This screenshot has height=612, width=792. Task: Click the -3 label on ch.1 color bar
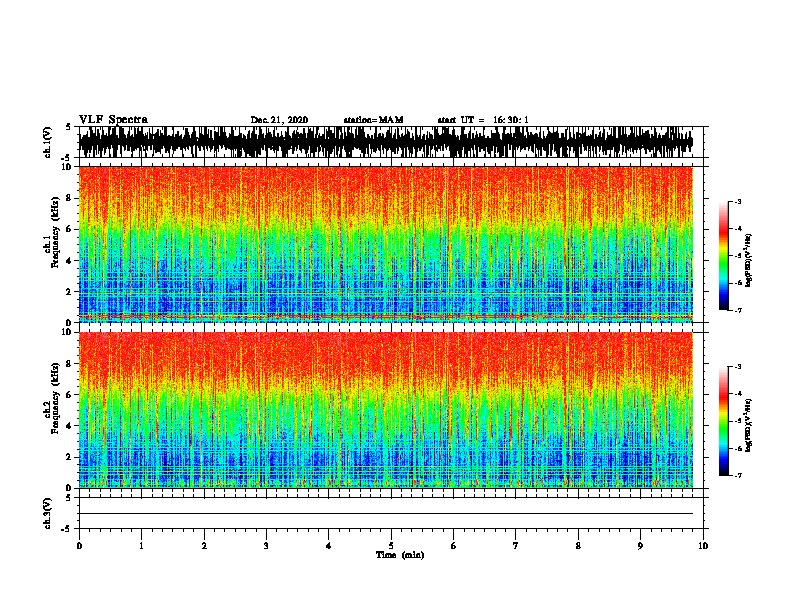coord(738,201)
